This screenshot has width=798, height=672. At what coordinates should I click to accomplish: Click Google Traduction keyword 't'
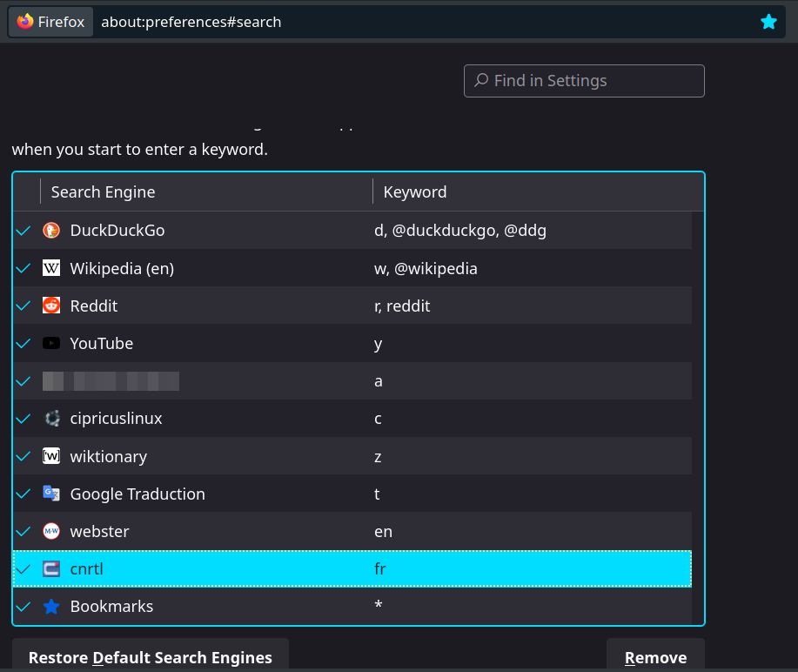point(377,494)
